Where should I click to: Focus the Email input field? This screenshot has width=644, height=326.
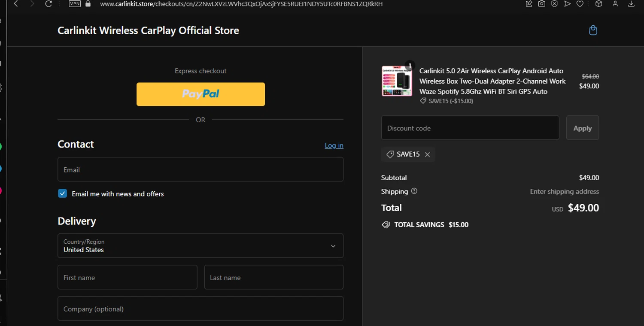pos(200,169)
